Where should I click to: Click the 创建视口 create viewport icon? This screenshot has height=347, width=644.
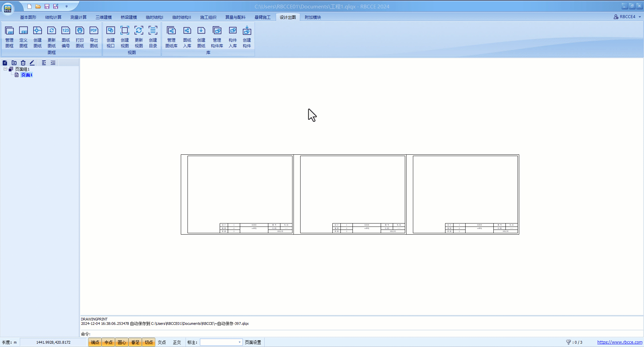(111, 37)
